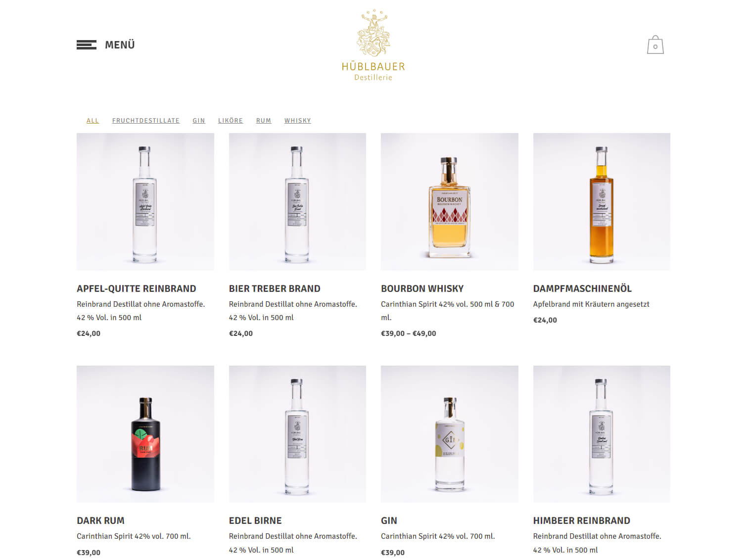
Task: View the Gin bottle product image
Action: pos(450,434)
